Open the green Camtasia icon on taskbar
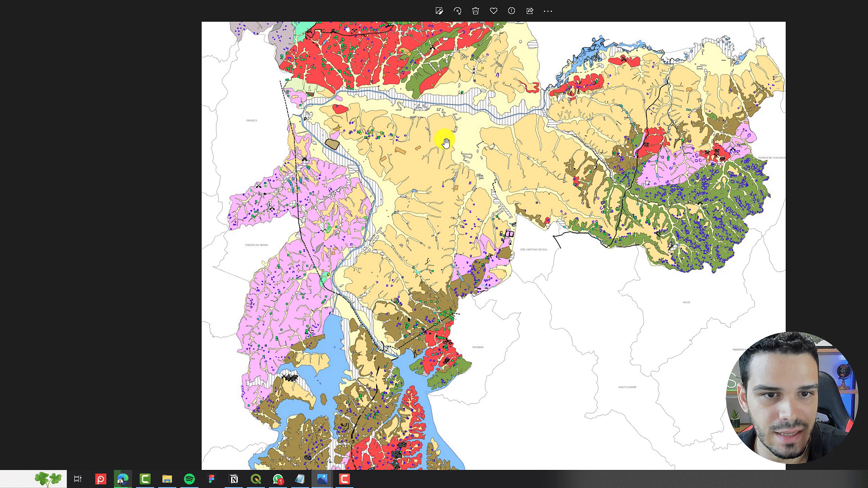 click(x=145, y=479)
